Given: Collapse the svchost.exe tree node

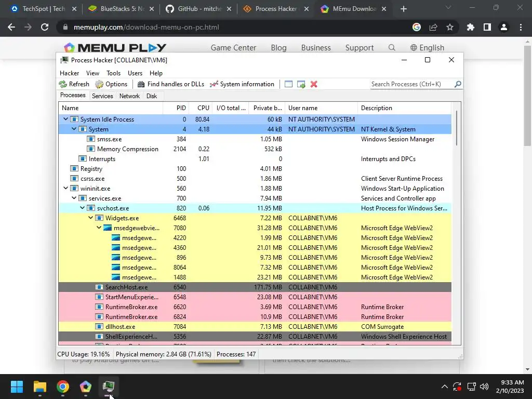Looking at the screenshot, I should 82,208.
